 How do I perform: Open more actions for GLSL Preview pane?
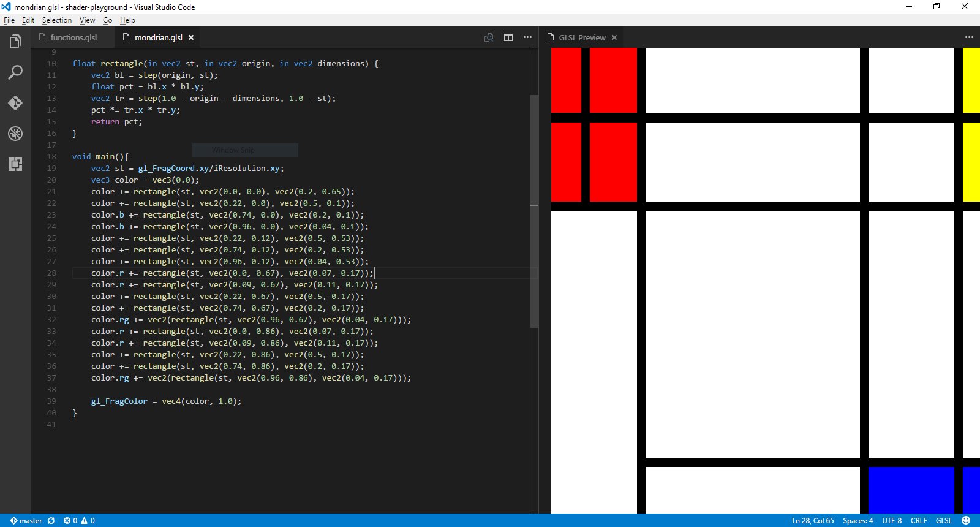969,37
